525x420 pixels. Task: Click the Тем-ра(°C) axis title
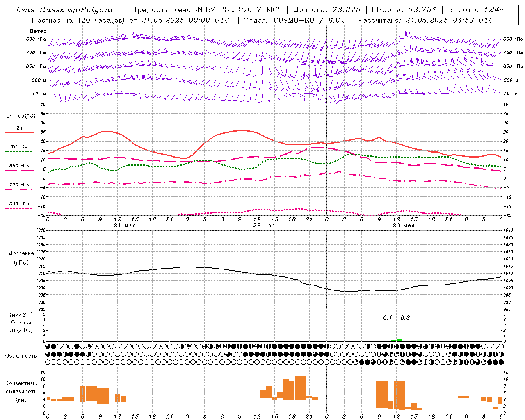(19, 116)
